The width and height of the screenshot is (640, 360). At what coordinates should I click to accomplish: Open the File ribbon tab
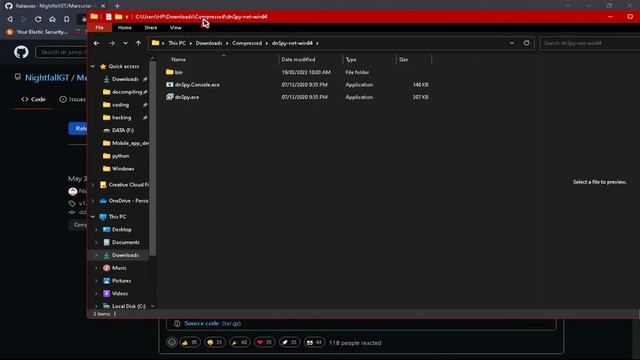tap(99, 28)
